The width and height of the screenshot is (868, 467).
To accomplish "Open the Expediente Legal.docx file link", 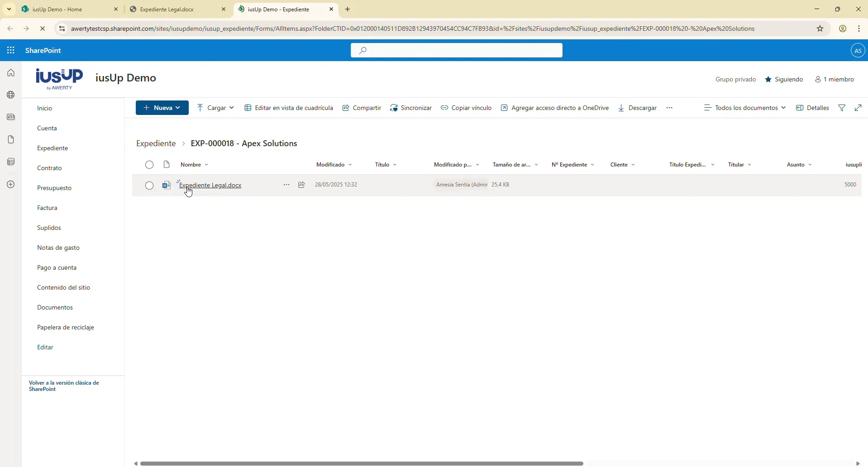I will (210, 185).
